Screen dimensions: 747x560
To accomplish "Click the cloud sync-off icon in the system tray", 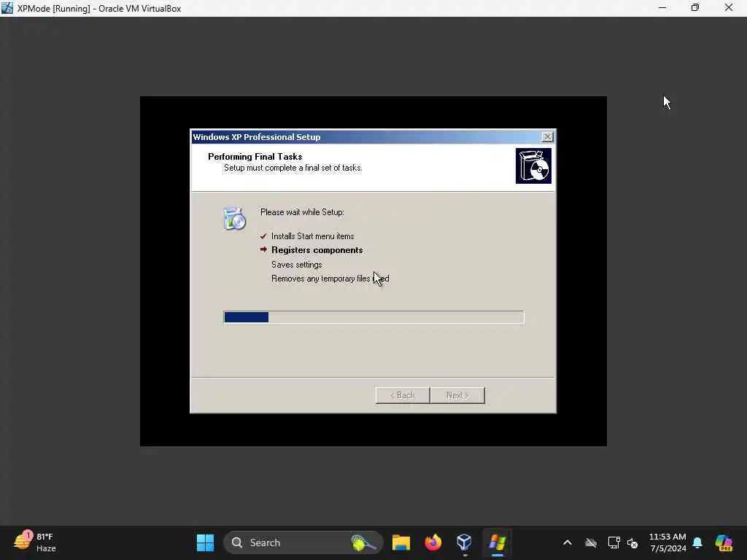I will click(591, 542).
